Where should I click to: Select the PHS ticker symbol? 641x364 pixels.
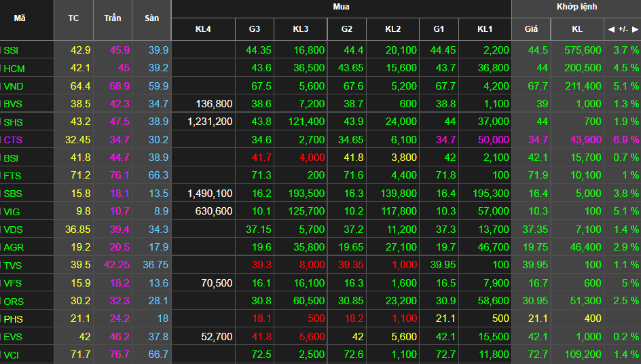[14, 318]
